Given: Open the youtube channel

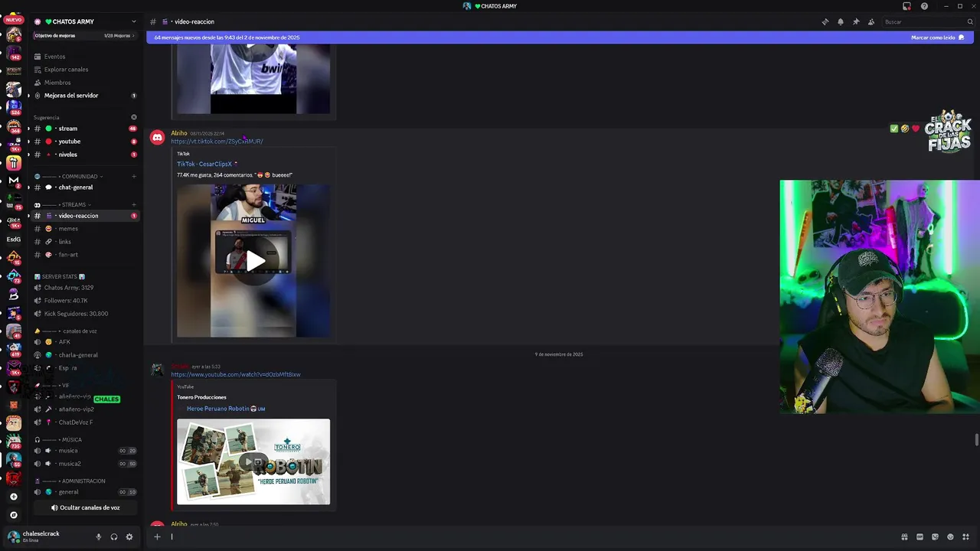Looking at the screenshot, I should [x=85, y=142].
